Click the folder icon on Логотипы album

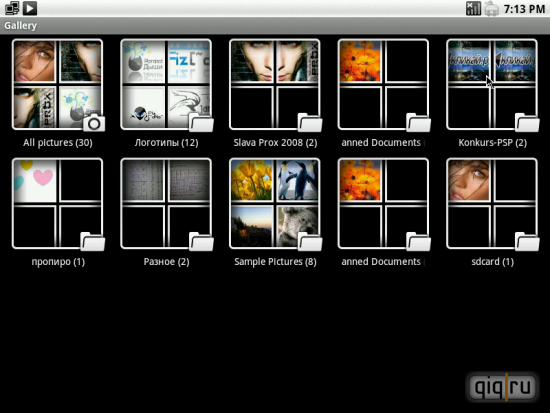click(x=201, y=123)
